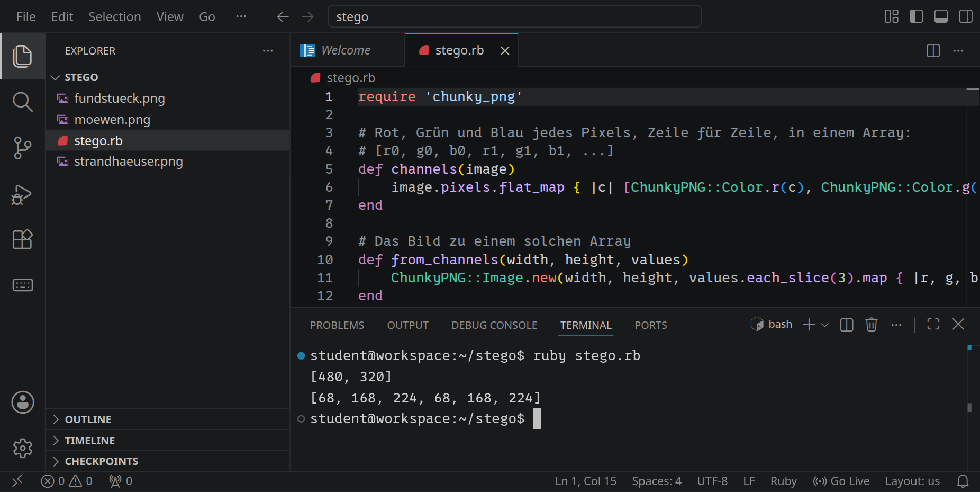Viewport: 980px width, 492px height.
Task: Open the File menu
Action: point(26,17)
